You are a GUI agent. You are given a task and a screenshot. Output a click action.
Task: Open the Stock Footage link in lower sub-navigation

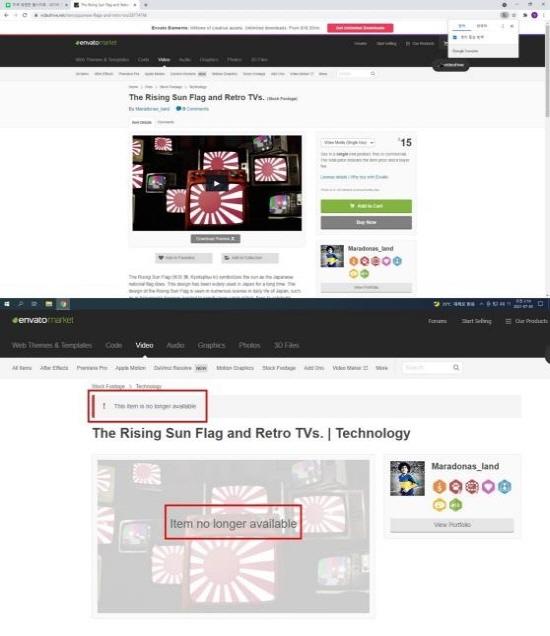[x=279, y=368]
